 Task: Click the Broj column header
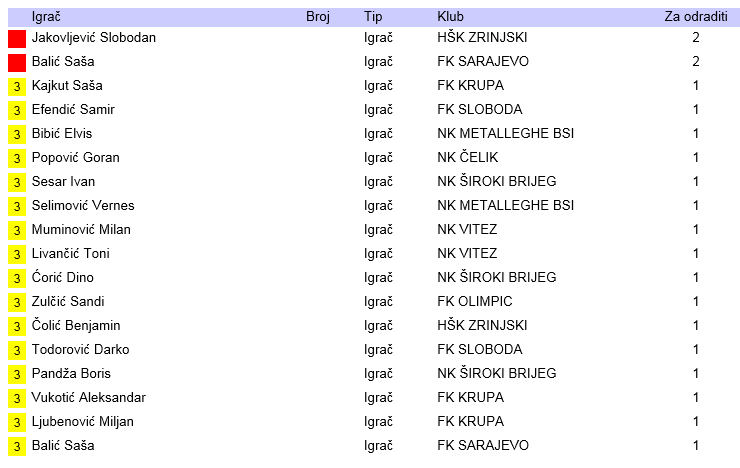[318, 17]
